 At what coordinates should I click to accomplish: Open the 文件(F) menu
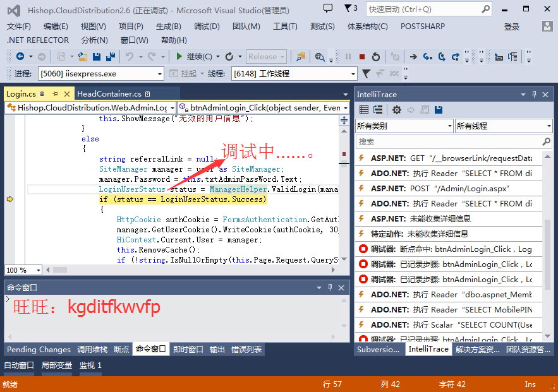[x=19, y=27]
